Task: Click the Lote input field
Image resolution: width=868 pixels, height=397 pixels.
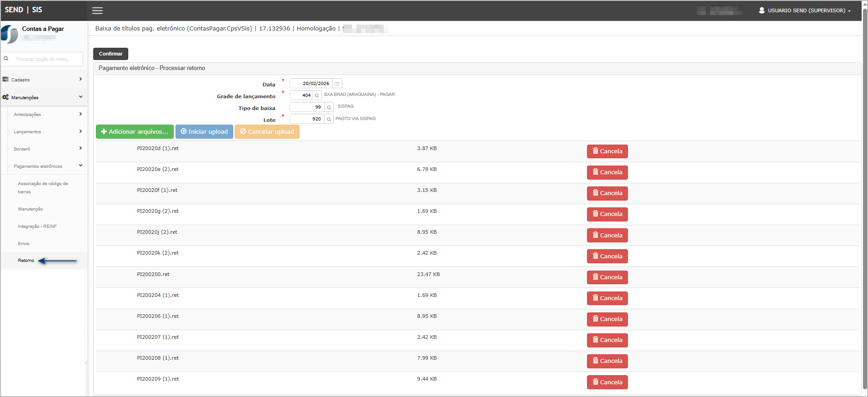Action: (x=307, y=119)
